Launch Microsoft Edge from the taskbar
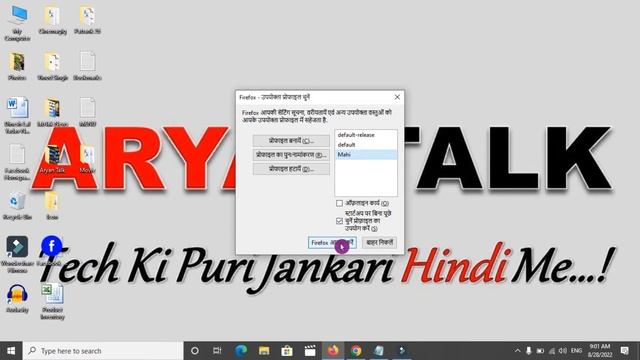 (241, 351)
